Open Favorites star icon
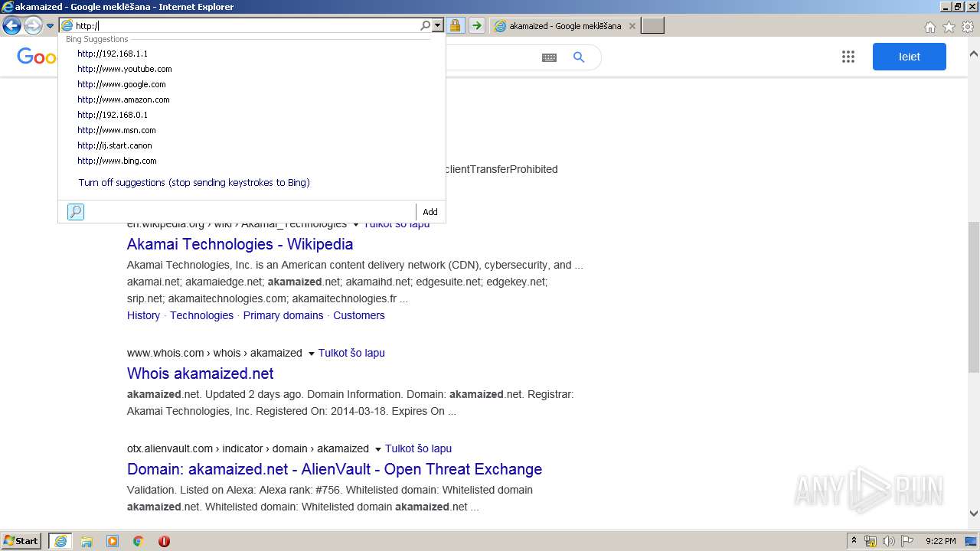This screenshot has width=980, height=551. [949, 27]
